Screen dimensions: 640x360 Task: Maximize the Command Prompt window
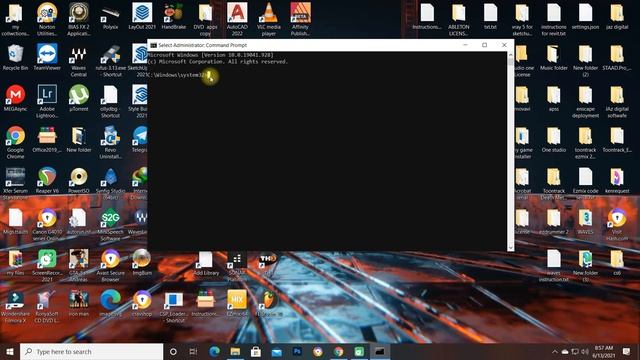click(484, 45)
